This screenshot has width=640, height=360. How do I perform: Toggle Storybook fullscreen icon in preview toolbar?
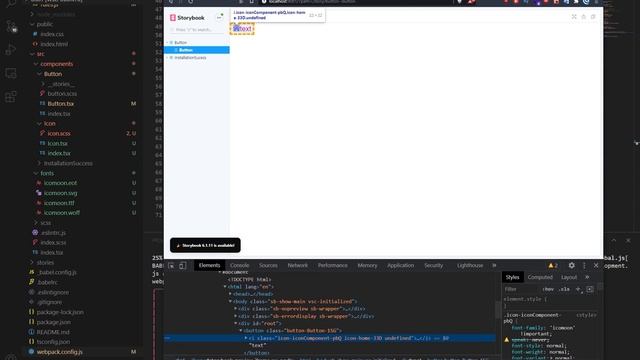pos(574,17)
